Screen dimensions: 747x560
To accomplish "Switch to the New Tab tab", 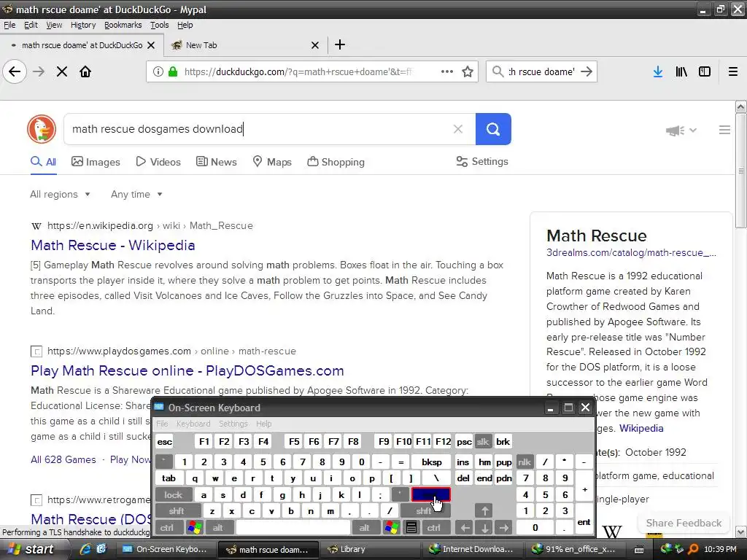I will coord(245,45).
